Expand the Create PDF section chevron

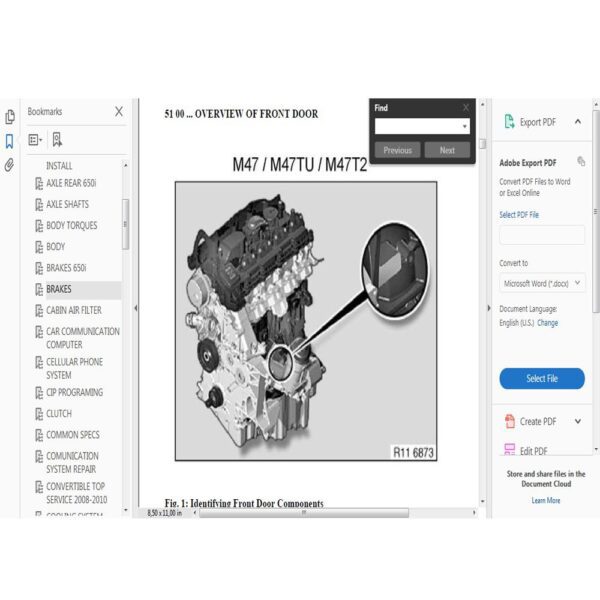point(578,421)
